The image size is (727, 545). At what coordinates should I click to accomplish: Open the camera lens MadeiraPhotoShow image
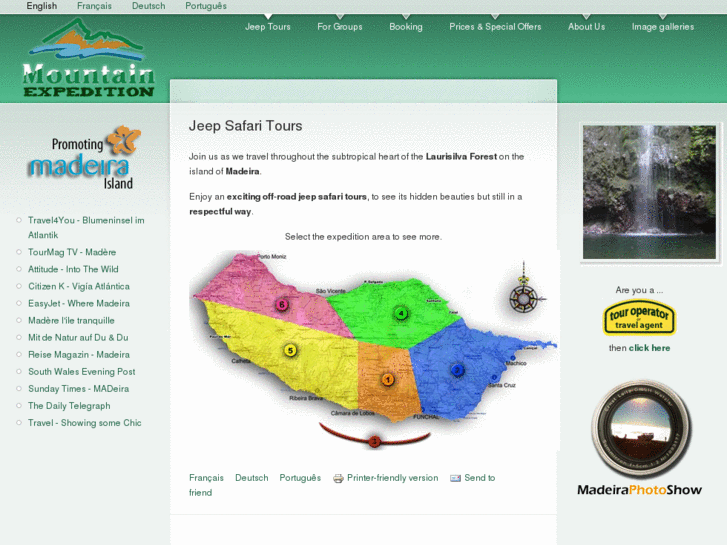[641, 430]
